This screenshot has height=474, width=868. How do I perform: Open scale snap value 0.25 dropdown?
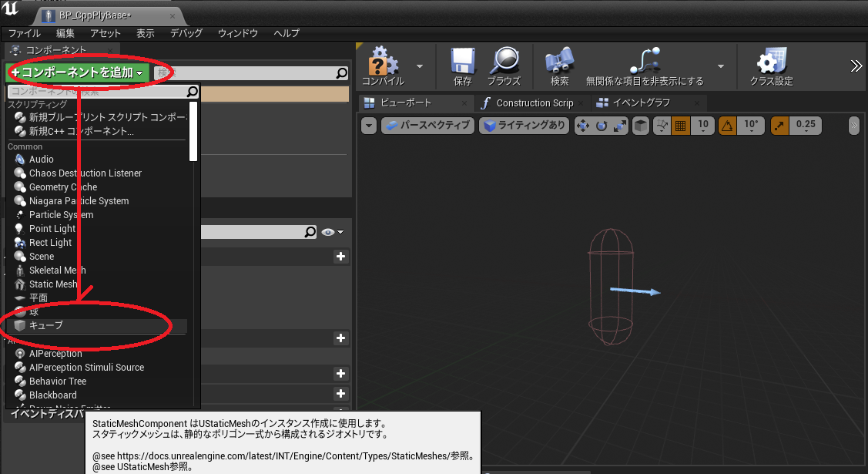pos(806,126)
